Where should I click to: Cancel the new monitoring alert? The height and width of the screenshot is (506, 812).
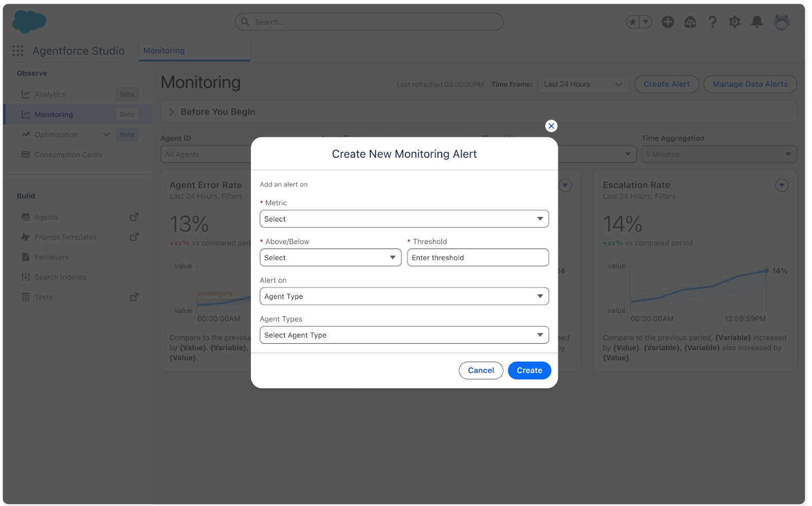tap(481, 371)
